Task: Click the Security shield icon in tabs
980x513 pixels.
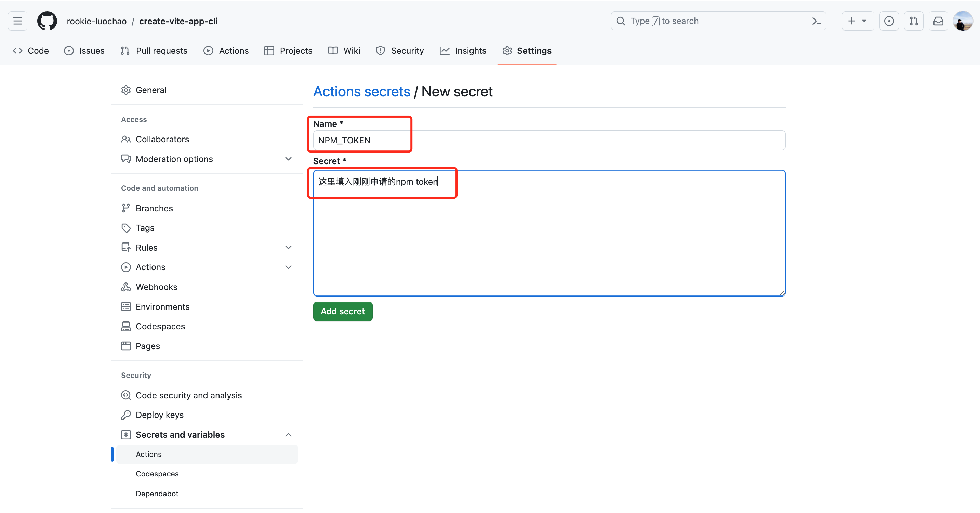Action: tap(381, 51)
